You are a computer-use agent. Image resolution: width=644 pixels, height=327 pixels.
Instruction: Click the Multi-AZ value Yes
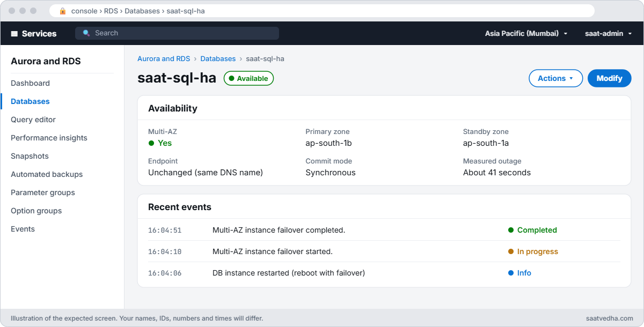[x=160, y=143]
